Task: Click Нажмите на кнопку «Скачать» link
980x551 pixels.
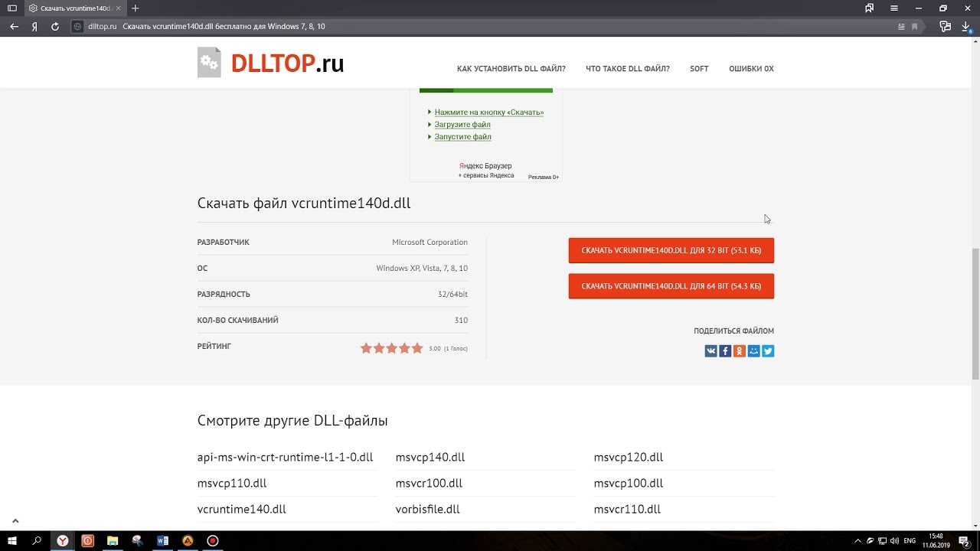Action: pyautogui.click(x=489, y=112)
